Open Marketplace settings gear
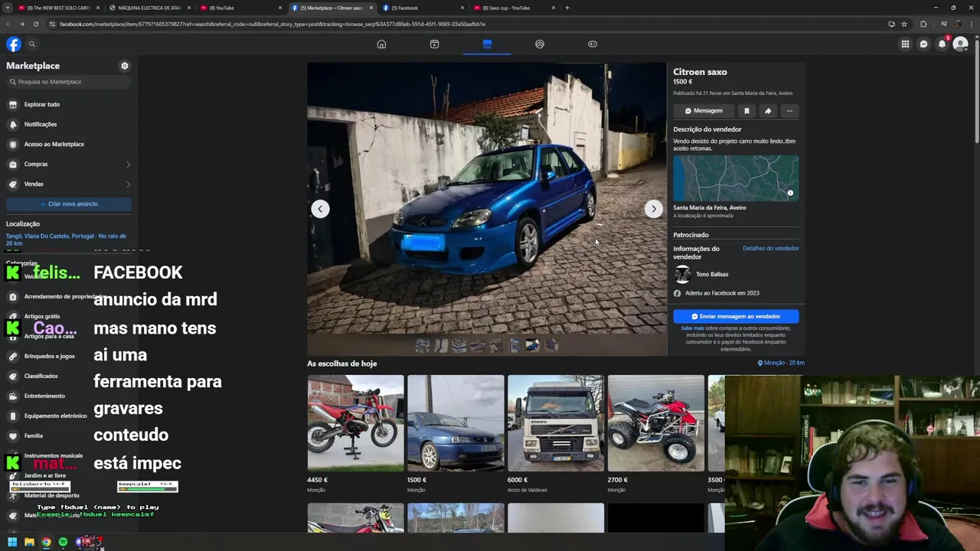The image size is (980, 551). tap(125, 66)
